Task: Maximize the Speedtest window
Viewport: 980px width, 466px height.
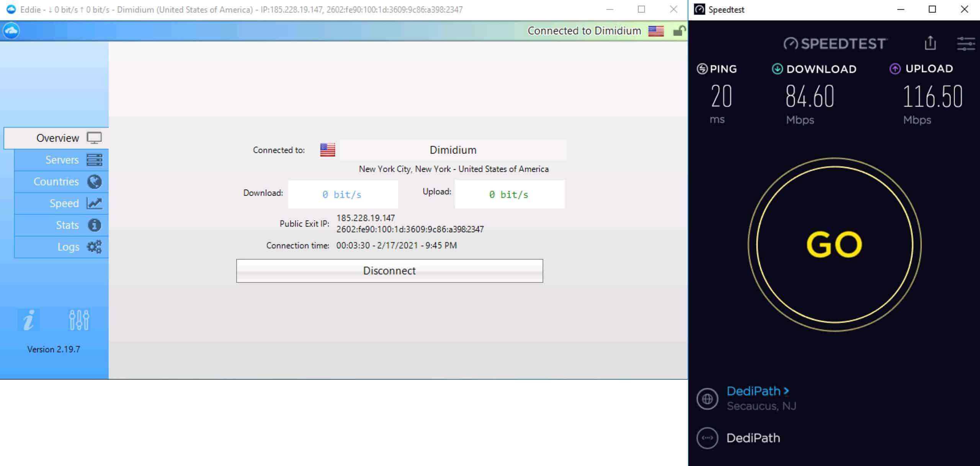Action: pyautogui.click(x=933, y=9)
